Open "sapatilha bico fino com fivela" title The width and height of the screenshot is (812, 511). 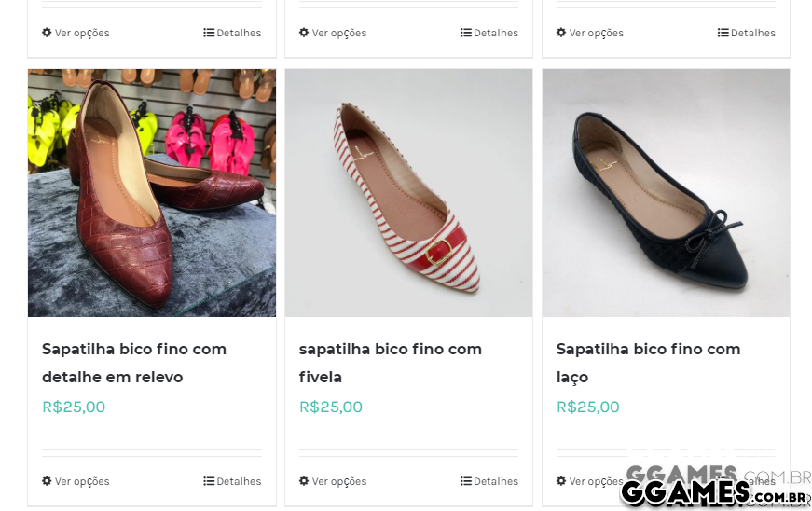pos(391,363)
